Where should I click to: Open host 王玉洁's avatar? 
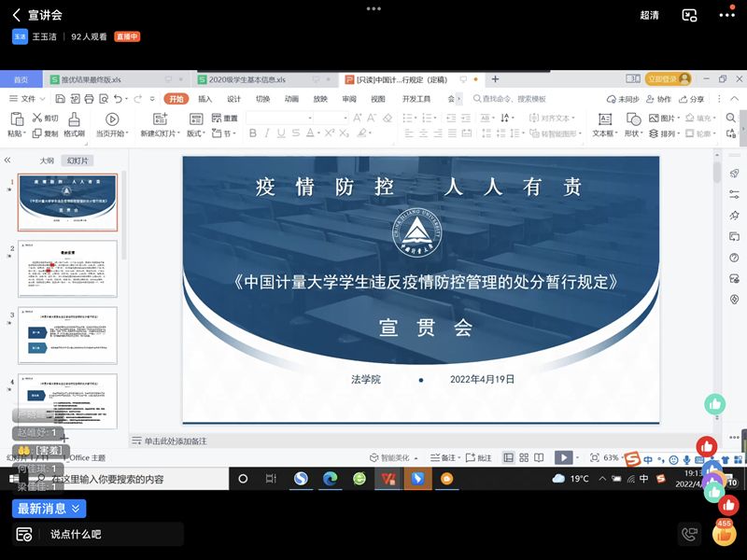pyautogui.click(x=20, y=36)
